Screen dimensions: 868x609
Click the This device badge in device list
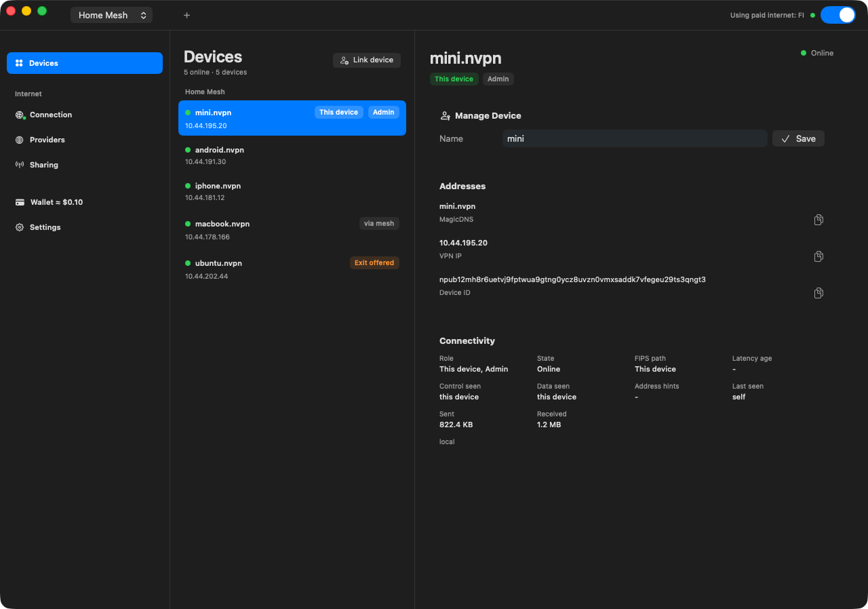(x=339, y=113)
